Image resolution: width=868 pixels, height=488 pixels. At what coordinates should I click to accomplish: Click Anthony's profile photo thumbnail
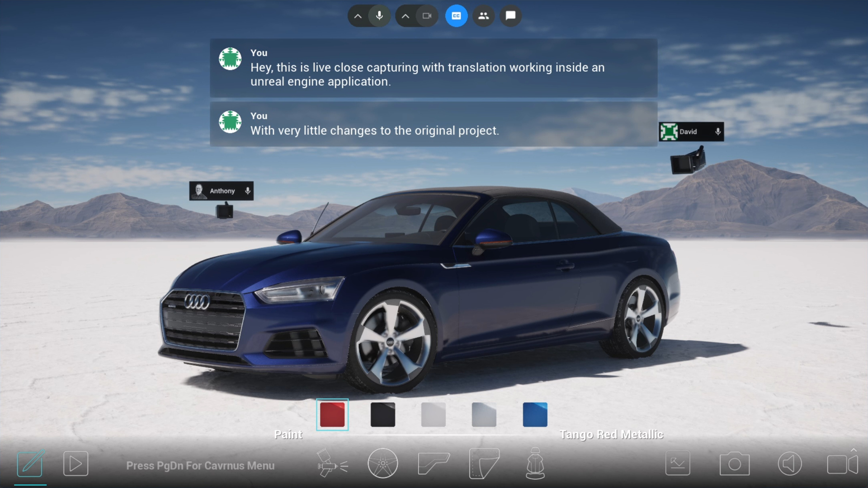click(198, 191)
